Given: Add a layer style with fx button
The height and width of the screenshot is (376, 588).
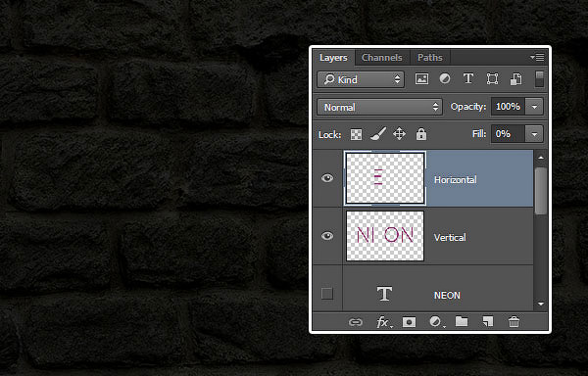Looking at the screenshot, I should pyautogui.click(x=382, y=322).
